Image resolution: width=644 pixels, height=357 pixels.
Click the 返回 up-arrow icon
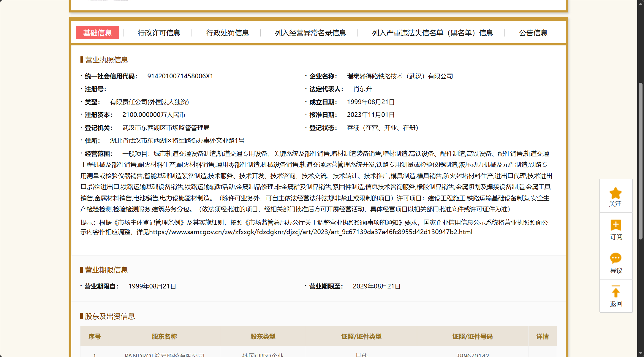click(615, 292)
